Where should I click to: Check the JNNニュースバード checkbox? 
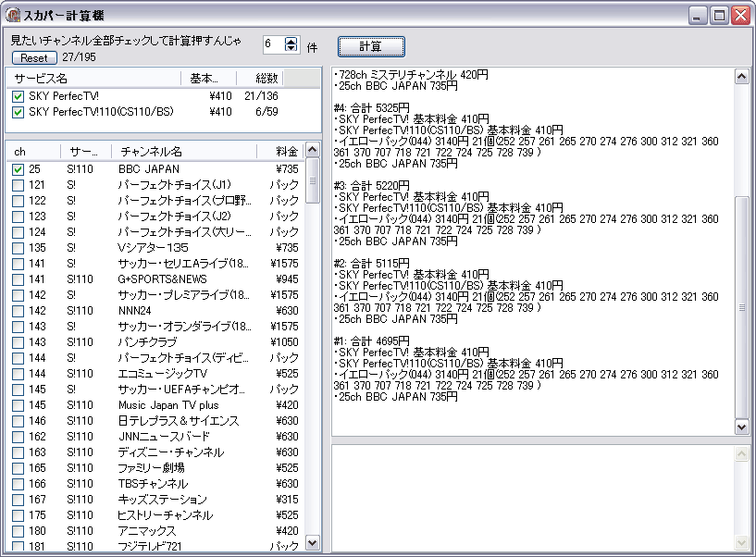coord(18,437)
